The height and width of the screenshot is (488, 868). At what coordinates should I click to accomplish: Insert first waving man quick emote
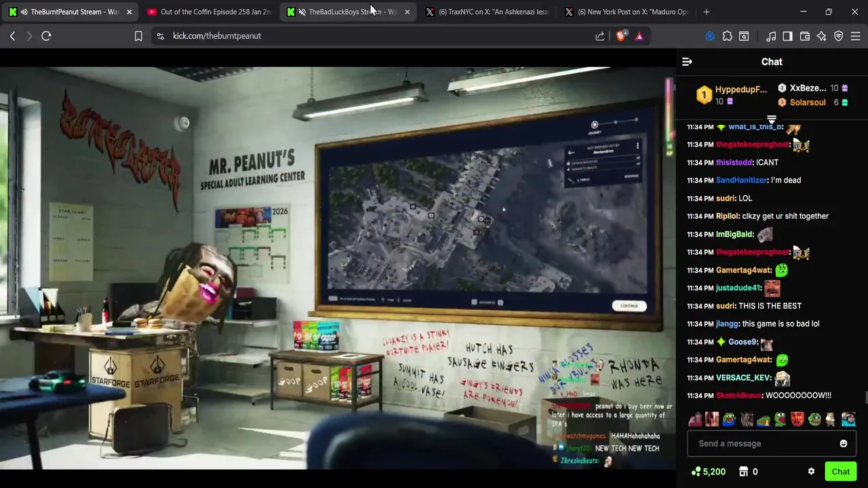tap(695, 420)
